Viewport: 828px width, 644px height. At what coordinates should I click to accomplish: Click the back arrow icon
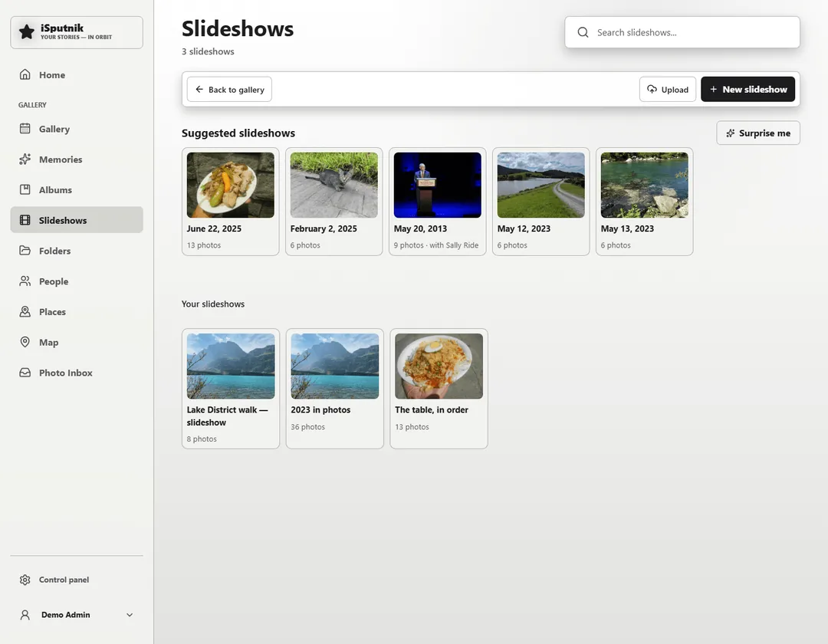[199, 89]
